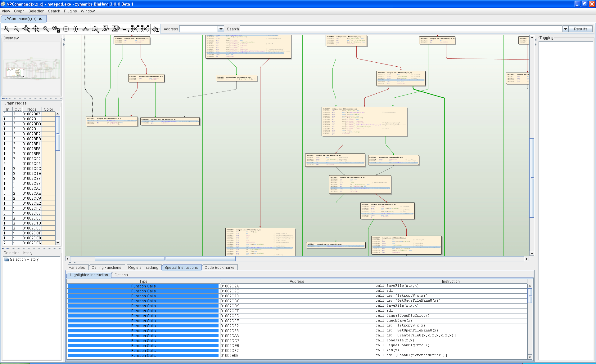Open the Search field dropdown arrow

[x=565, y=29]
